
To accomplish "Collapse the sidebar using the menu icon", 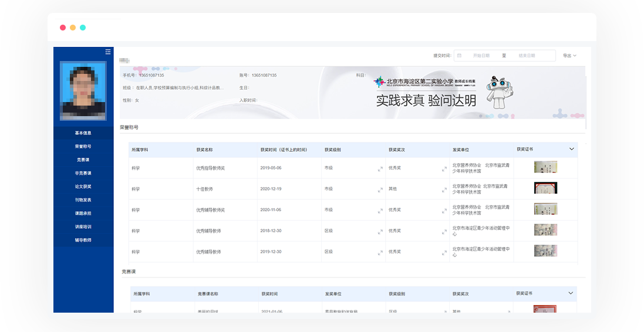I will pyautogui.click(x=108, y=52).
